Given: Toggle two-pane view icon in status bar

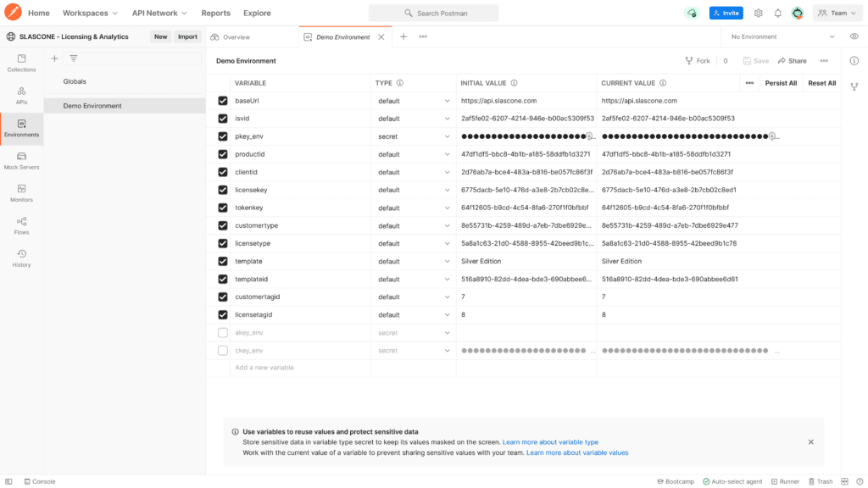Looking at the screenshot, I should pos(845,481).
